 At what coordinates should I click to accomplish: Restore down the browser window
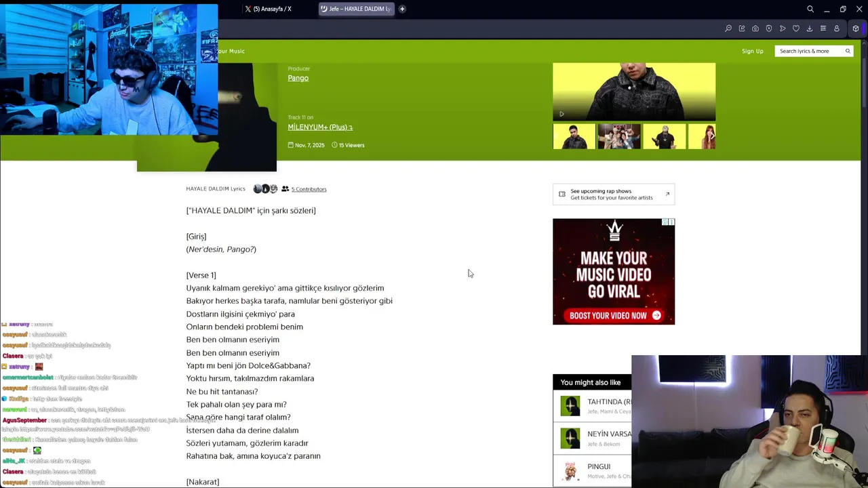(x=843, y=9)
